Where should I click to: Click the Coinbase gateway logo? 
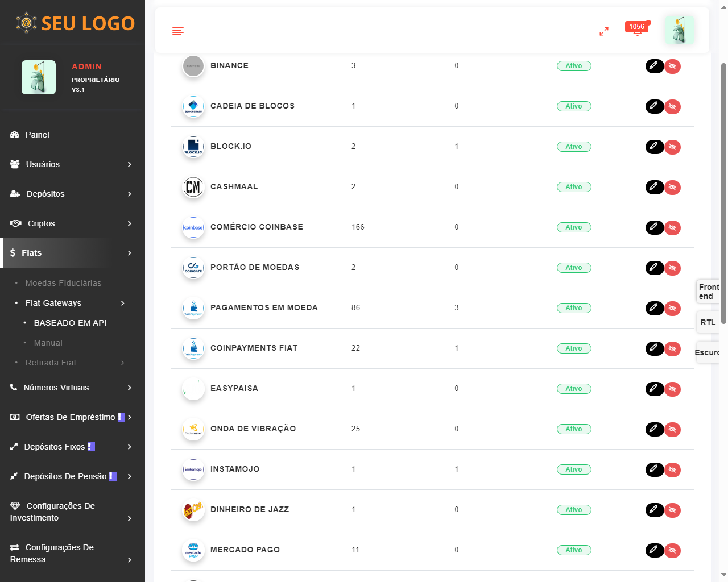pos(193,227)
